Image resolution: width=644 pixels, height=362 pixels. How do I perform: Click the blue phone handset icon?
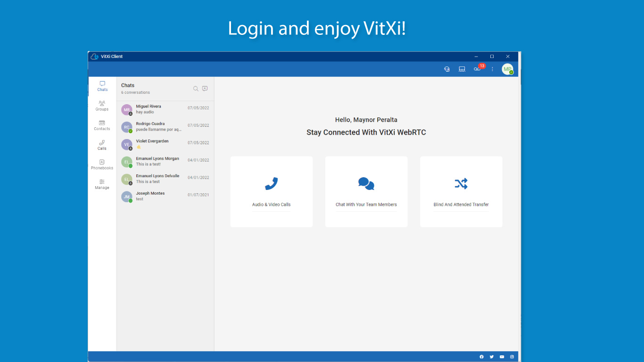pyautogui.click(x=272, y=183)
